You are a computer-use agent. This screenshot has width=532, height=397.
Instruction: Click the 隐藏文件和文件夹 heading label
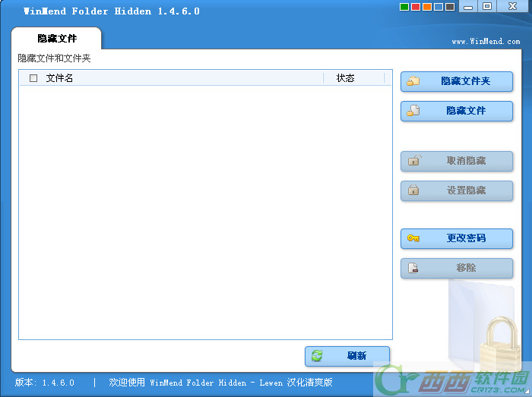coord(54,58)
